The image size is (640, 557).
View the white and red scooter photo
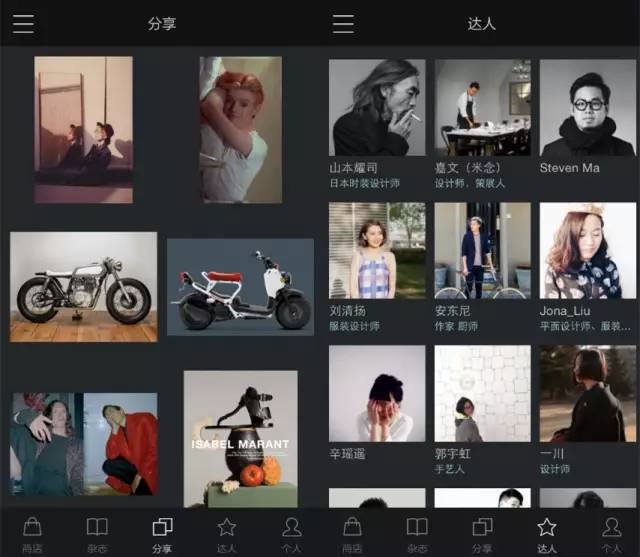(240, 286)
